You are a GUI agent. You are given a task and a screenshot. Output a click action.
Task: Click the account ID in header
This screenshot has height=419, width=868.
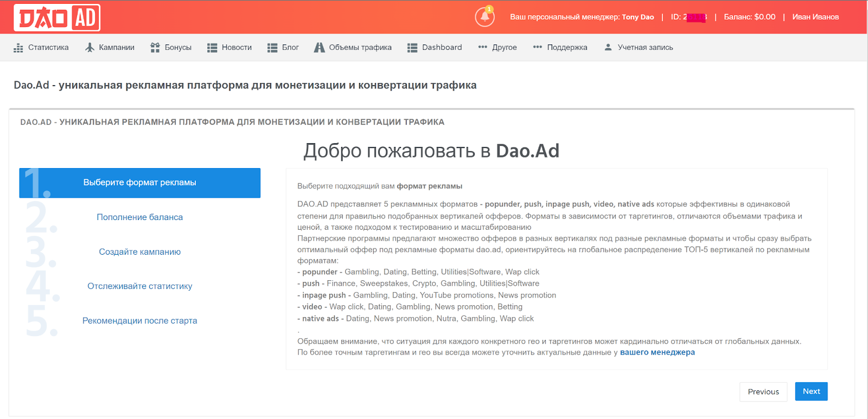click(688, 17)
